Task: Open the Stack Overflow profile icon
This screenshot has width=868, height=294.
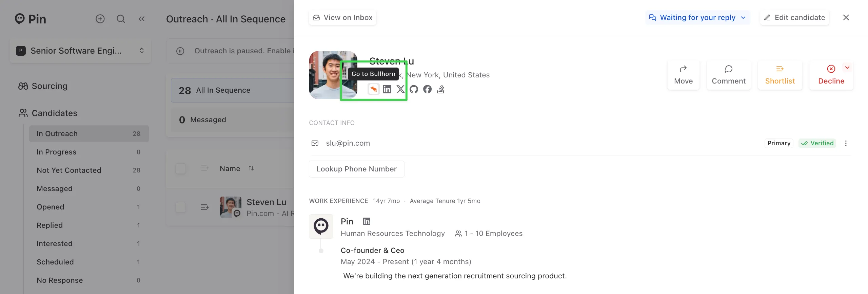Action: (440, 89)
